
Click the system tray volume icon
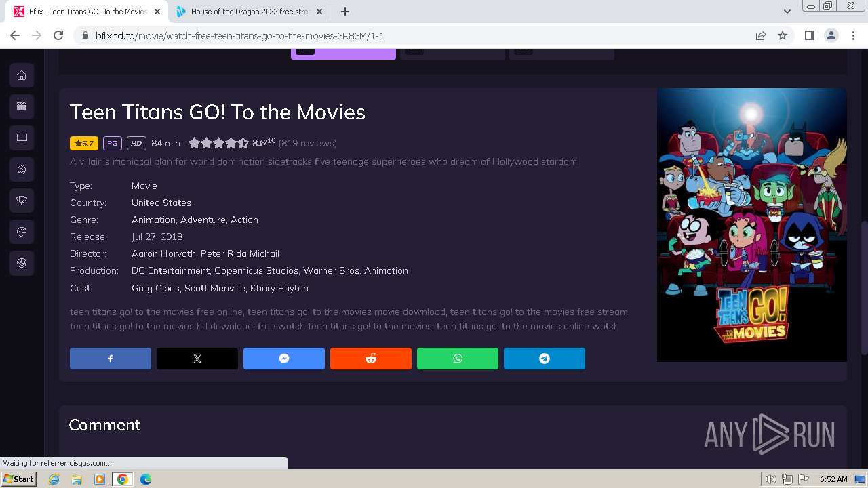770,479
